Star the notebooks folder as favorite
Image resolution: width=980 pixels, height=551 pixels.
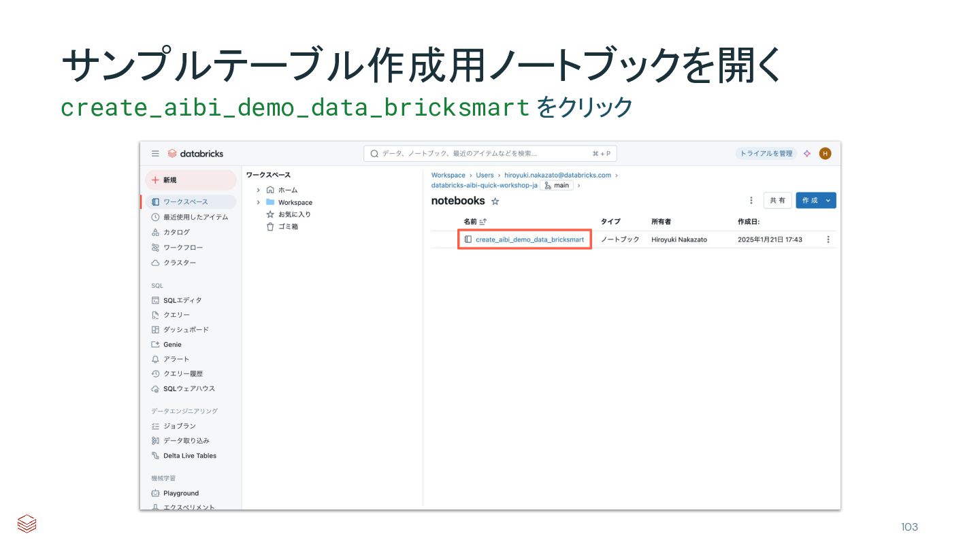[495, 201]
